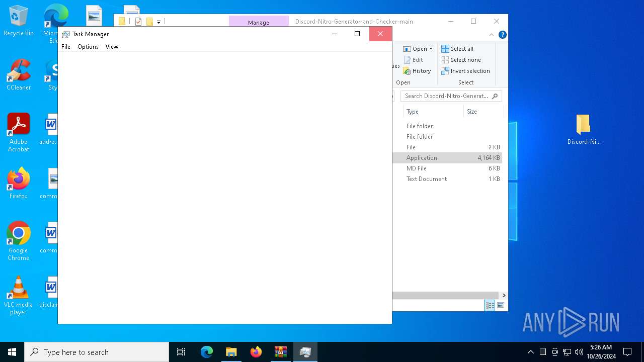Click the Type here to search box
644x362 pixels.
pyautogui.click(x=97, y=352)
